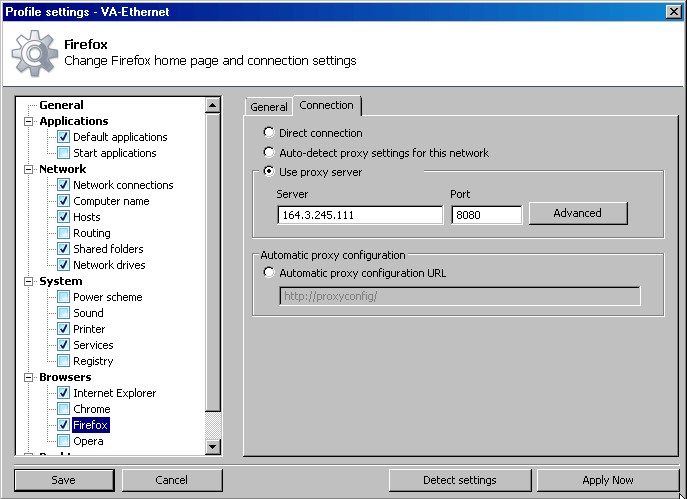Viewport: 687px width, 499px height.
Task: Toggle the Shared folders checkbox
Action: coord(63,249)
